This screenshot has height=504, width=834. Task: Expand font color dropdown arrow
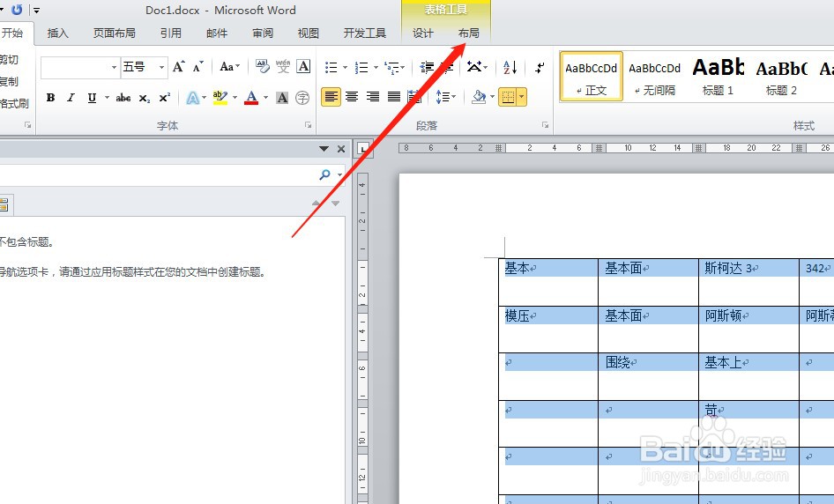coord(265,98)
